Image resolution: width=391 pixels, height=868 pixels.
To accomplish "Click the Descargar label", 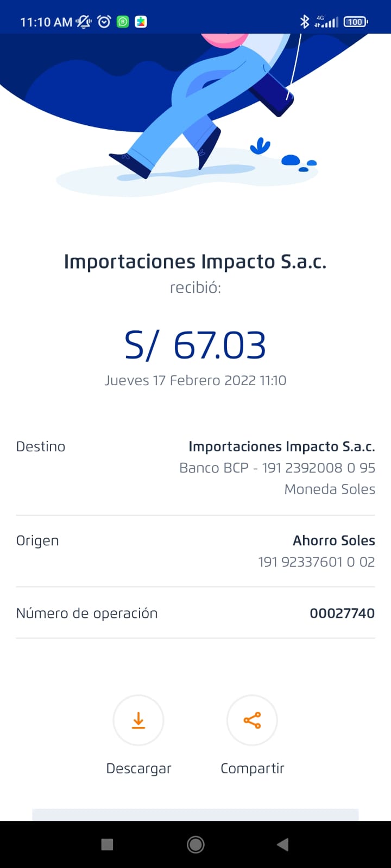I will pyautogui.click(x=138, y=768).
